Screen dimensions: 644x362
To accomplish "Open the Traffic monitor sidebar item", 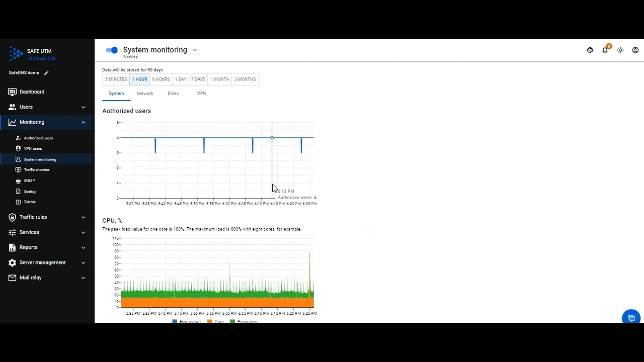I will (37, 170).
